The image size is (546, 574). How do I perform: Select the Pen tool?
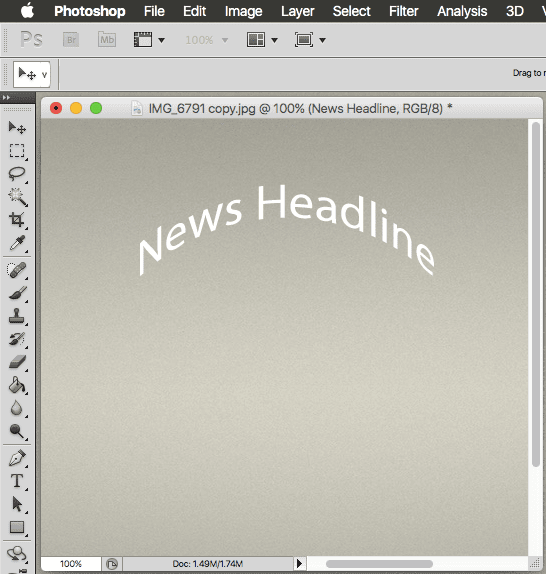pyautogui.click(x=17, y=458)
